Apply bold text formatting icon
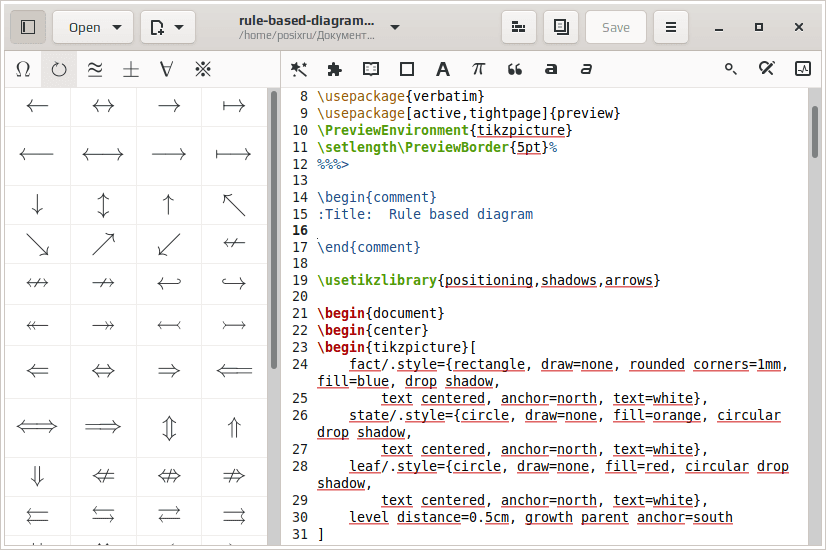Screen dimensions: 826x550 point(550,69)
